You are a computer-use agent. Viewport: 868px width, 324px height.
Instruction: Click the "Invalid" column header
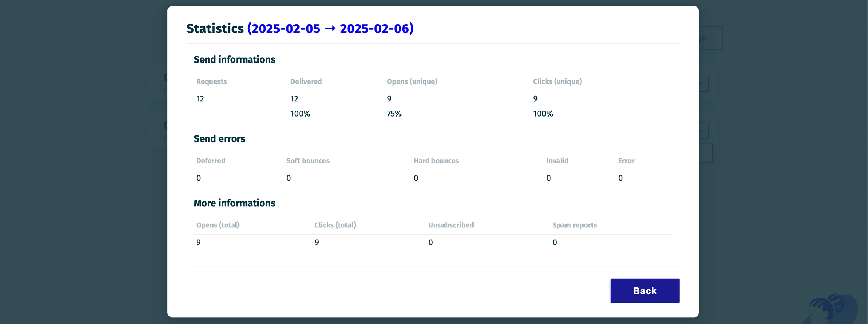click(557, 161)
